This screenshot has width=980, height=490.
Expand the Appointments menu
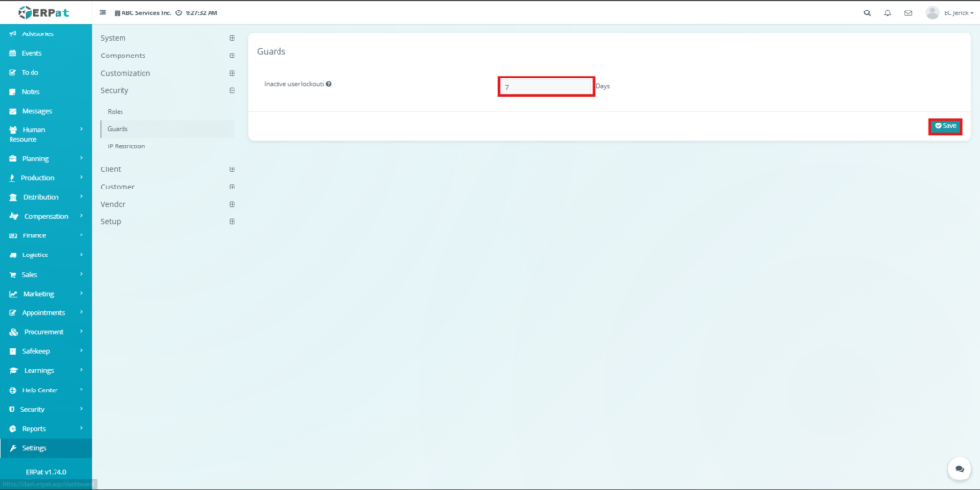(x=46, y=313)
